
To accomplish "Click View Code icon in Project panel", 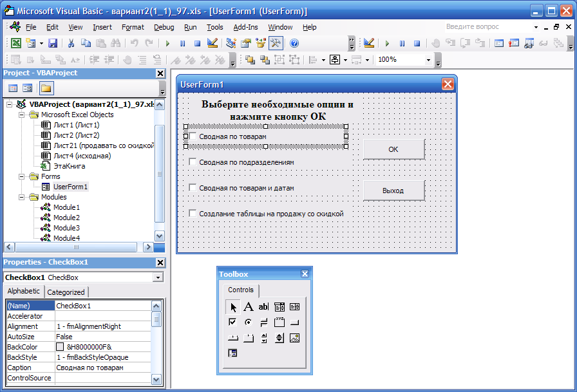I will pos(13,88).
